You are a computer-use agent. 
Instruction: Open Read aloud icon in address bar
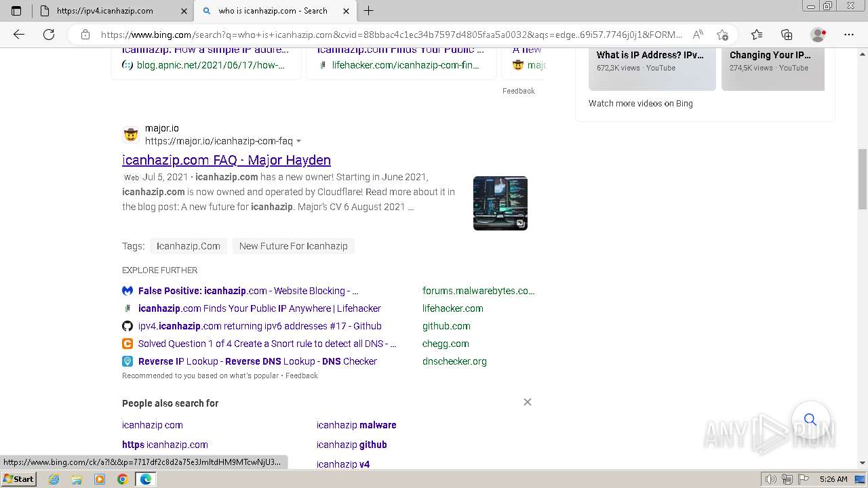coord(697,35)
